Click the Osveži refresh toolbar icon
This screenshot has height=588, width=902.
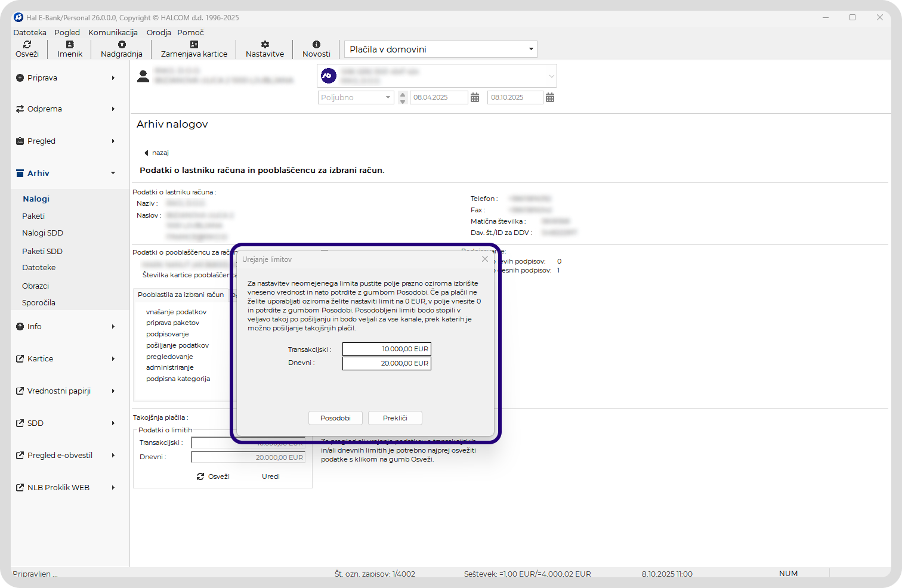[x=27, y=45]
